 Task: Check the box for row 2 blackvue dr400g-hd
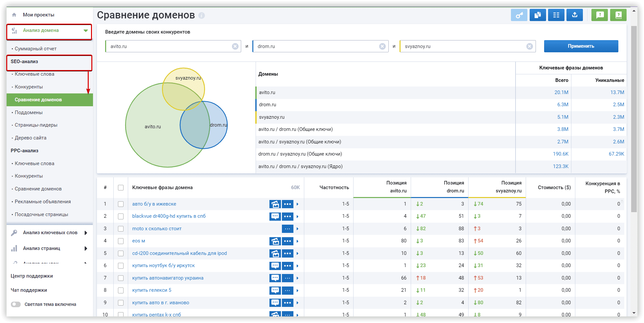coord(121,216)
